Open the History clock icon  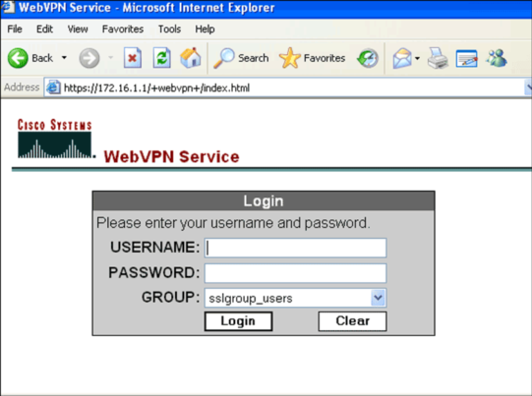click(367, 58)
